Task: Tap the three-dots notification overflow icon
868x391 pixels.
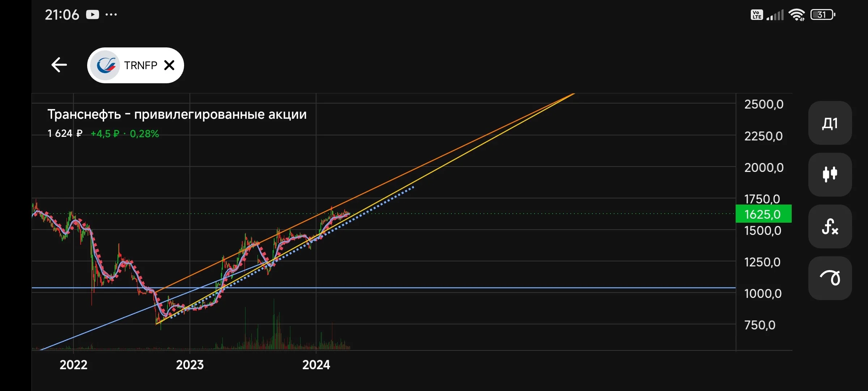Action: 111,15
